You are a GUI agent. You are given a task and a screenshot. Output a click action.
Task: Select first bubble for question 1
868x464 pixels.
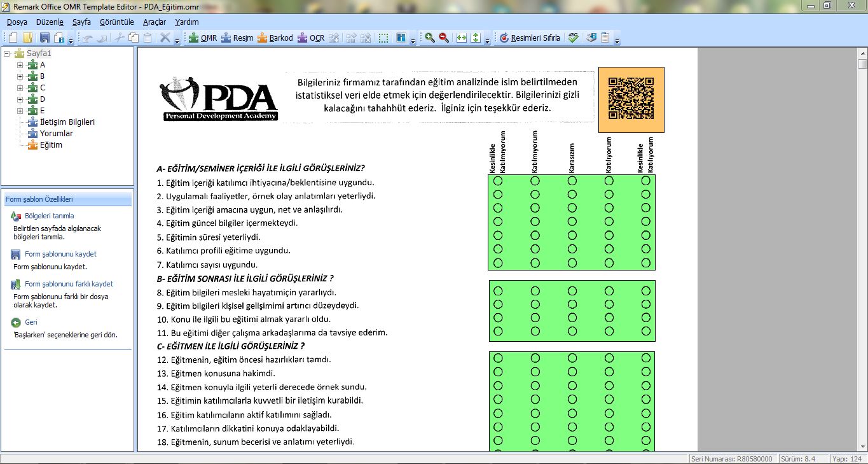point(498,181)
